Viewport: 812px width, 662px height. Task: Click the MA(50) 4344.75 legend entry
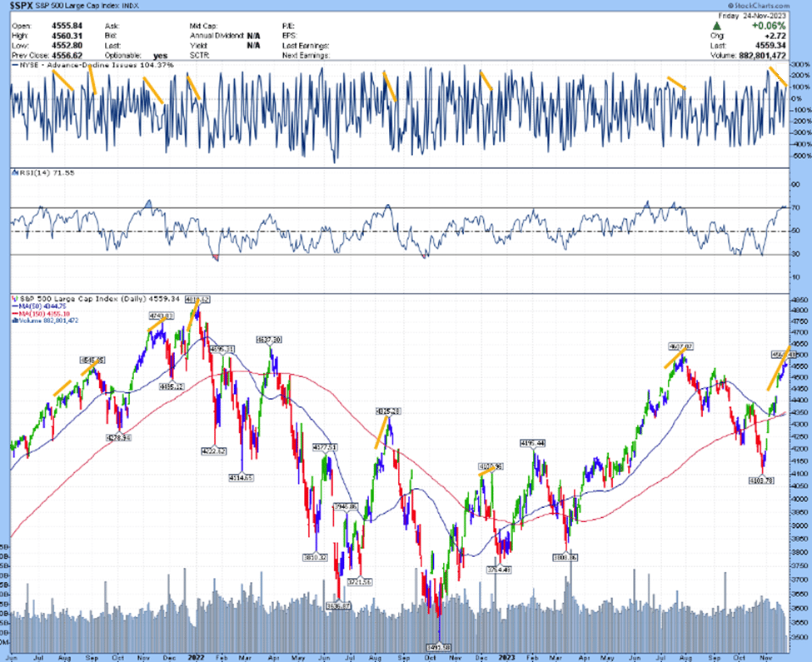pos(39,306)
